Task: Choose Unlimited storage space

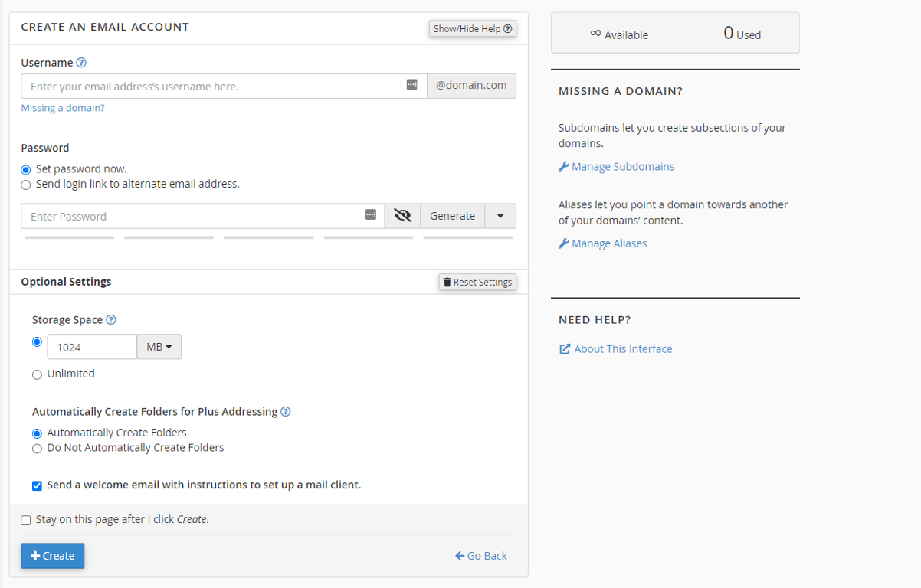Action: coord(37,374)
